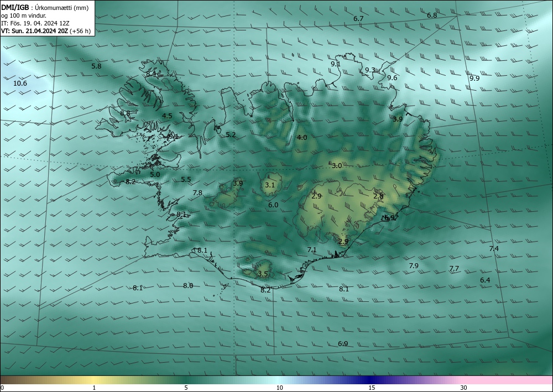Select the 2.8 value on the map
The width and height of the screenshot is (553, 392).
[378, 196]
